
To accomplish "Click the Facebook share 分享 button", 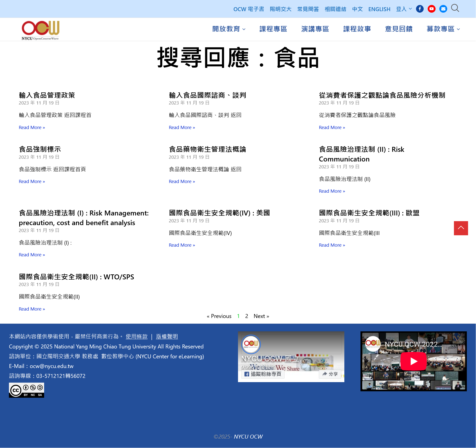I will (x=330, y=374).
